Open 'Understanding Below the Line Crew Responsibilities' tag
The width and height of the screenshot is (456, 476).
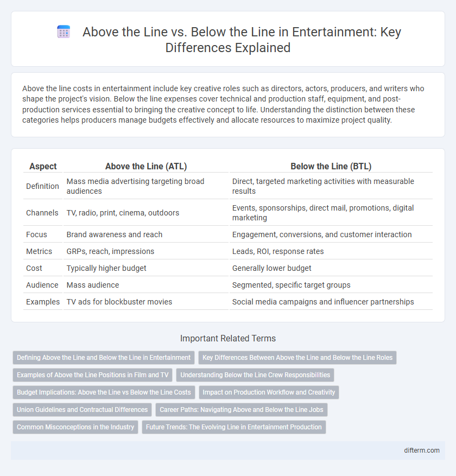click(x=255, y=375)
